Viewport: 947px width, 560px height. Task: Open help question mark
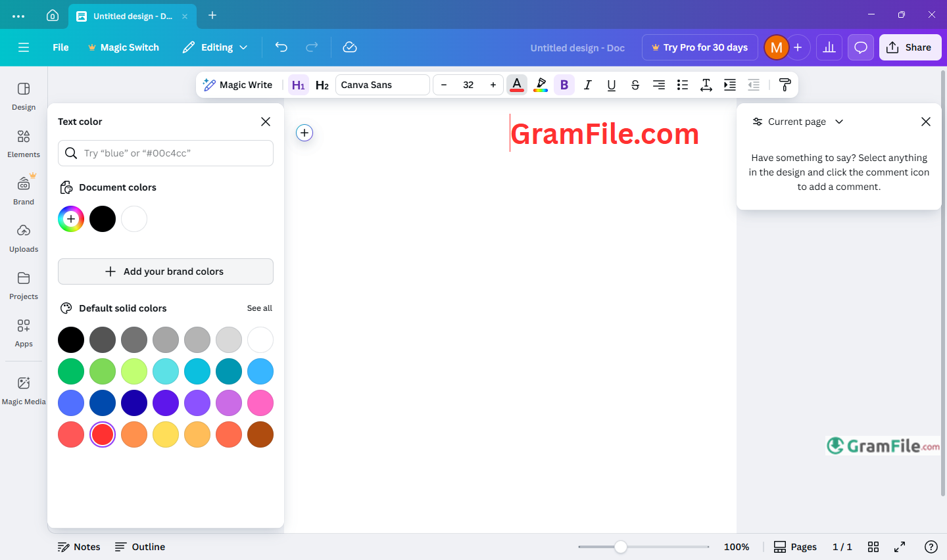coord(931,547)
